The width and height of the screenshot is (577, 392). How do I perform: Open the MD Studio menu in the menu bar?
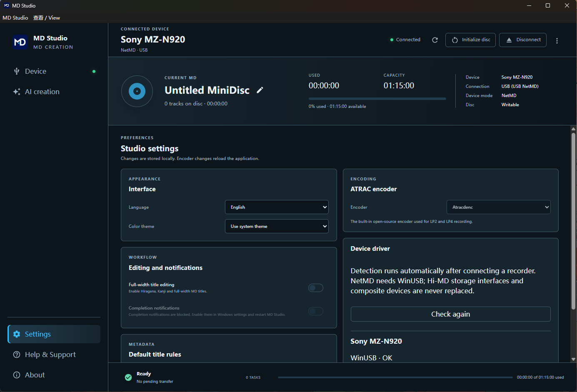click(15, 17)
